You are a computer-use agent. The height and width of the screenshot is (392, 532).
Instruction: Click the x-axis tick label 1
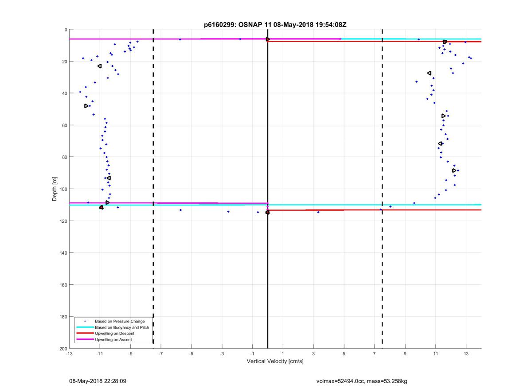pos(283,354)
